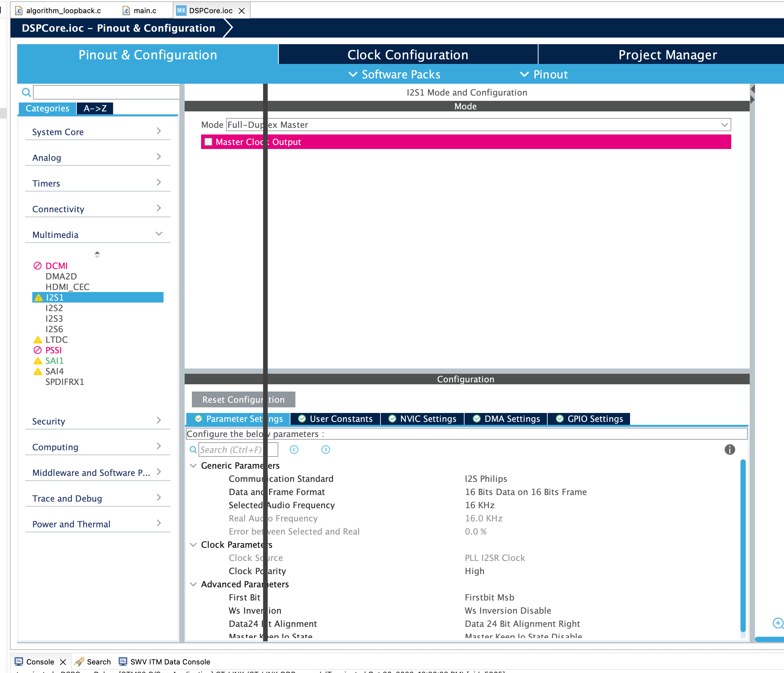Viewport: 784px width, 673px height.
Task: Click the warning icon next to I2S1
Action: 38,297
